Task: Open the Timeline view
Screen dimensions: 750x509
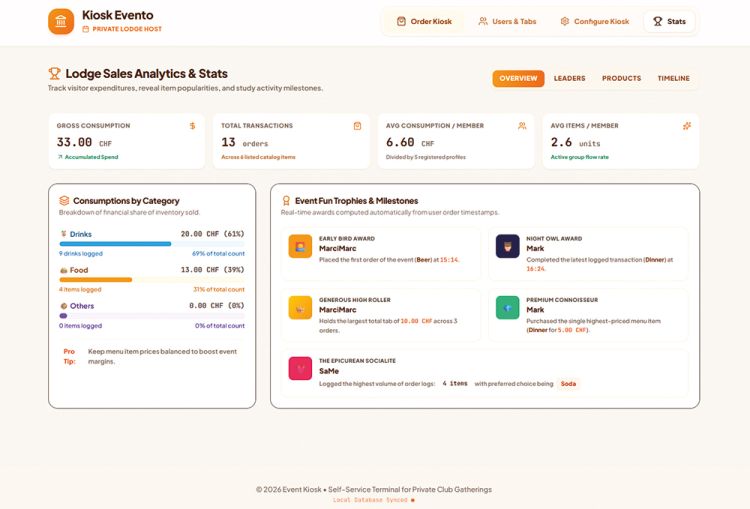Action: click(x=673, y=78)
